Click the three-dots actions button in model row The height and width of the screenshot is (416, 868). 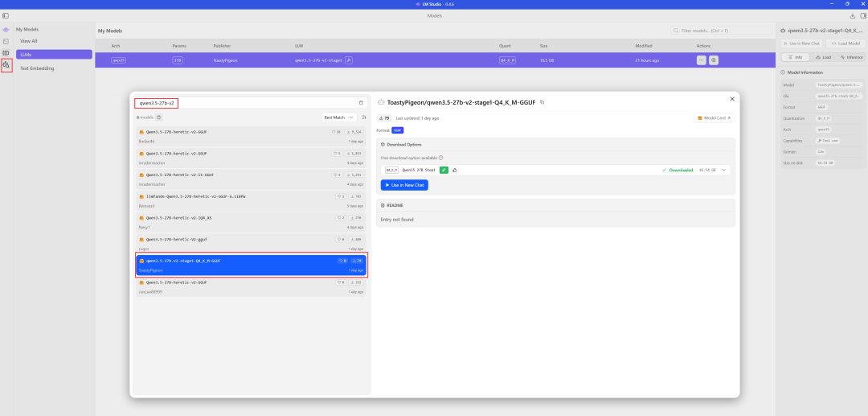point(701,60)
